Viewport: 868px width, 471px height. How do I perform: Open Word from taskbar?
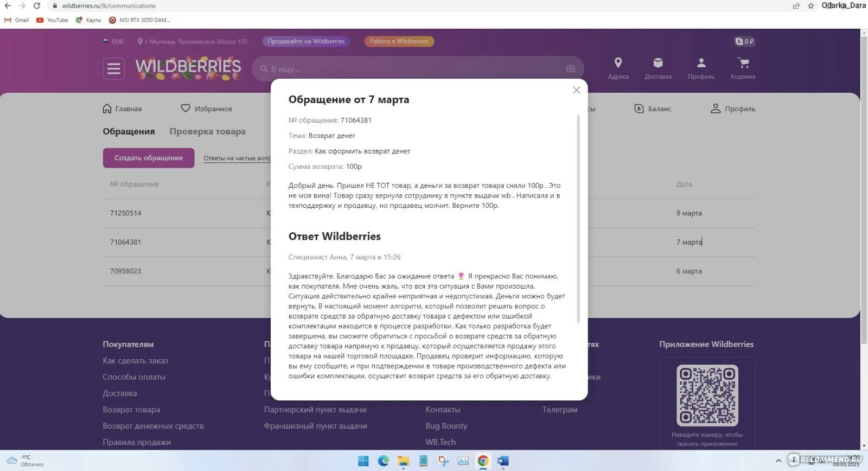pos(503,461)
